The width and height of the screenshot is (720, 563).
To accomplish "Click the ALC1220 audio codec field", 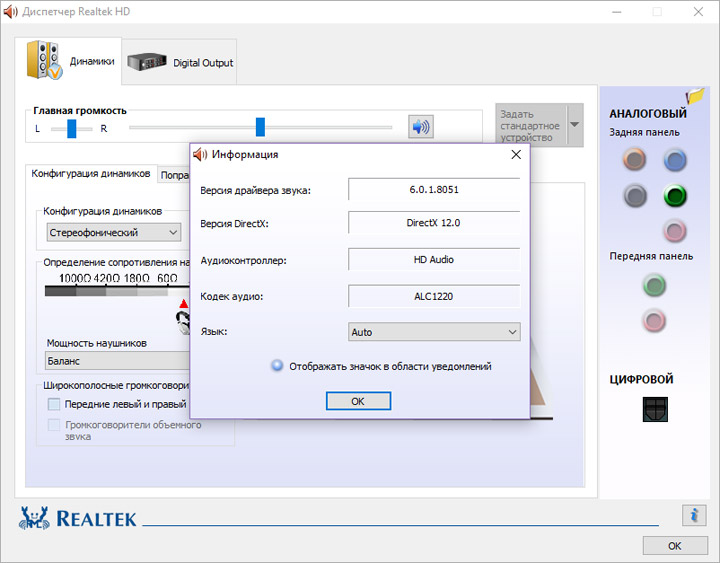I will (434, 296).
